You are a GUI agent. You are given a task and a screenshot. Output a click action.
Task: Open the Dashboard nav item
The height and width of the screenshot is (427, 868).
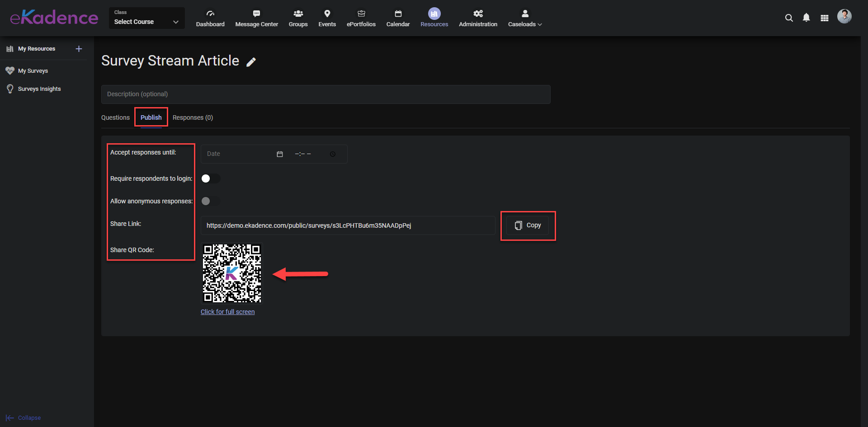pyautogui.click(x=210, y=19)
